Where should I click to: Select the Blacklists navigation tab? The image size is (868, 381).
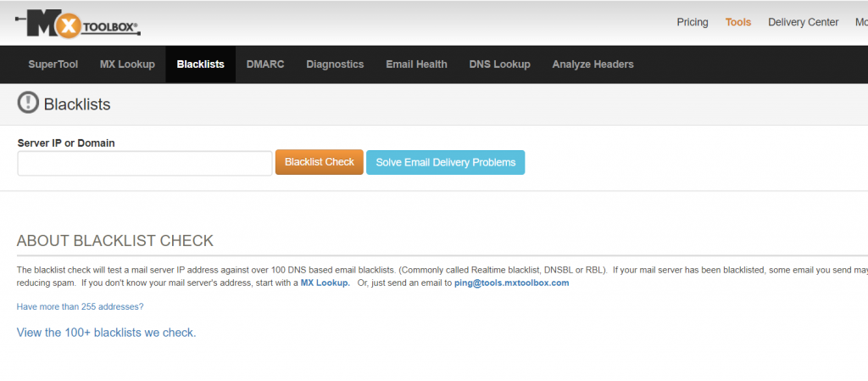200,64
